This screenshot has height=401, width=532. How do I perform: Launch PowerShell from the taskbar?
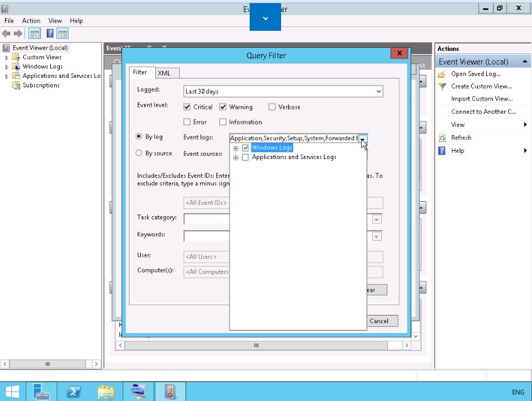(74, 392)
